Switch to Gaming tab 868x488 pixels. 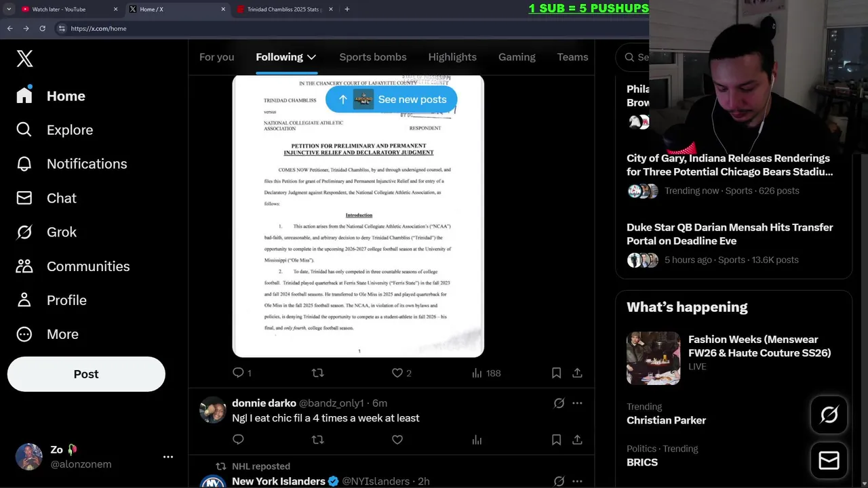point(517,57)
